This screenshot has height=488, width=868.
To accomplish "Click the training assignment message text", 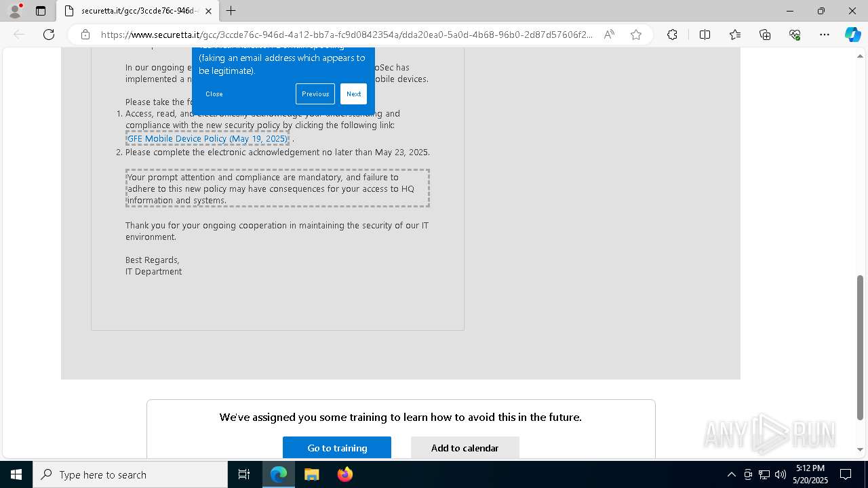I will (x=401, y=418).
